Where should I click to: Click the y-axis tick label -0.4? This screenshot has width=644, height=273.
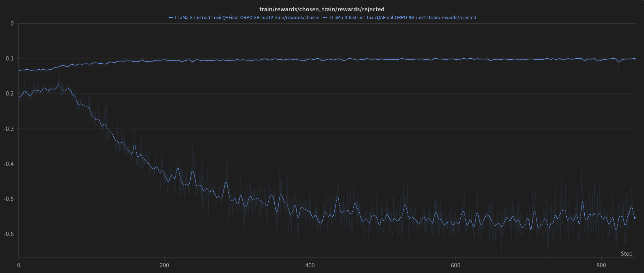(9, 164)
